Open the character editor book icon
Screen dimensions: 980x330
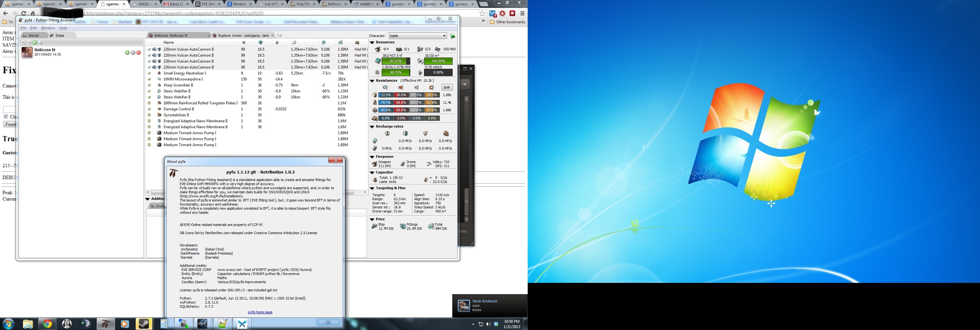(452, 36)
